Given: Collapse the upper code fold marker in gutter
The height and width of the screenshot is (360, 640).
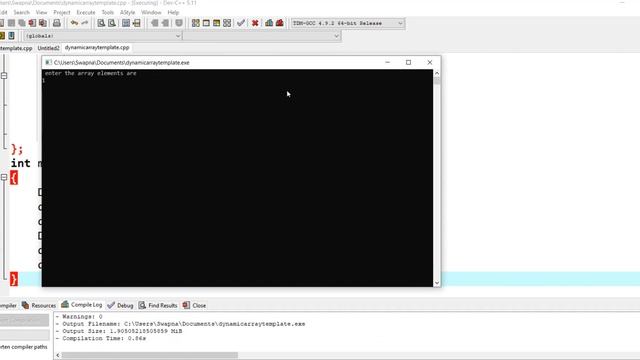Looking at the screenshot, I should (x=4, y=76).
